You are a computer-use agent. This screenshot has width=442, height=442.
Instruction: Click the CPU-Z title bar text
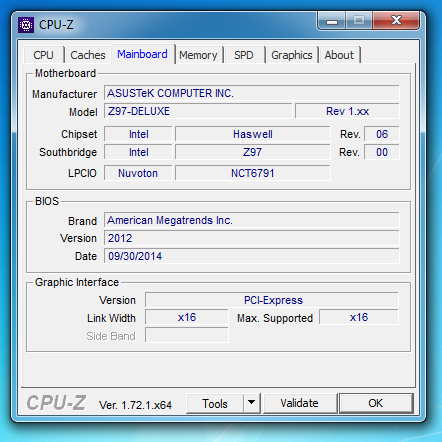click(56, 25)
